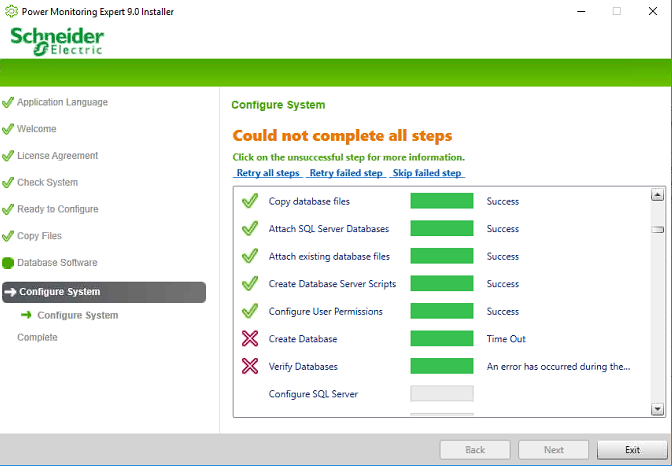The width and height of the screenshot is (672, 467).
Task: Click empty progress bar for Configure SQL Server
Action: coord(442,394)
